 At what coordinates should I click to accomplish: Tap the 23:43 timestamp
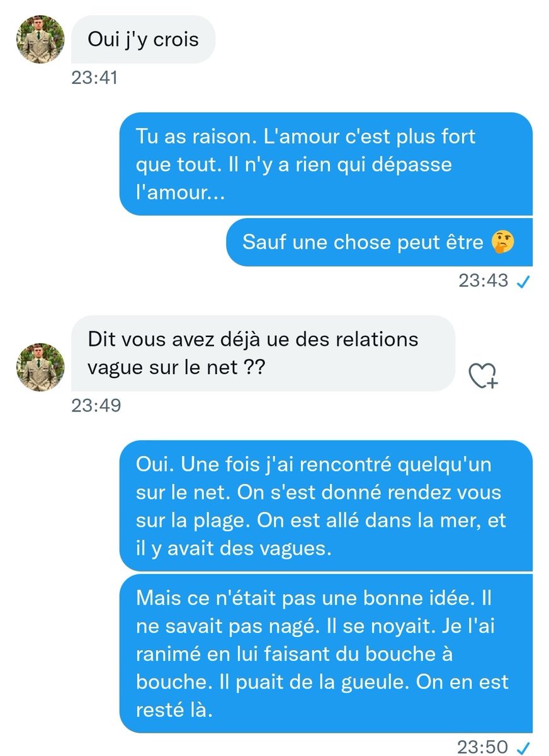coord(484,281)
